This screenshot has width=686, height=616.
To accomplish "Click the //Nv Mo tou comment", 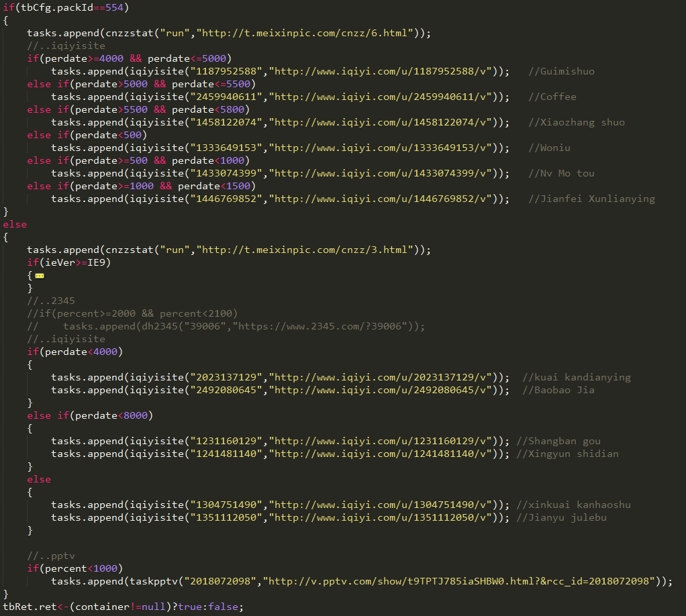I will coord(561,173).
